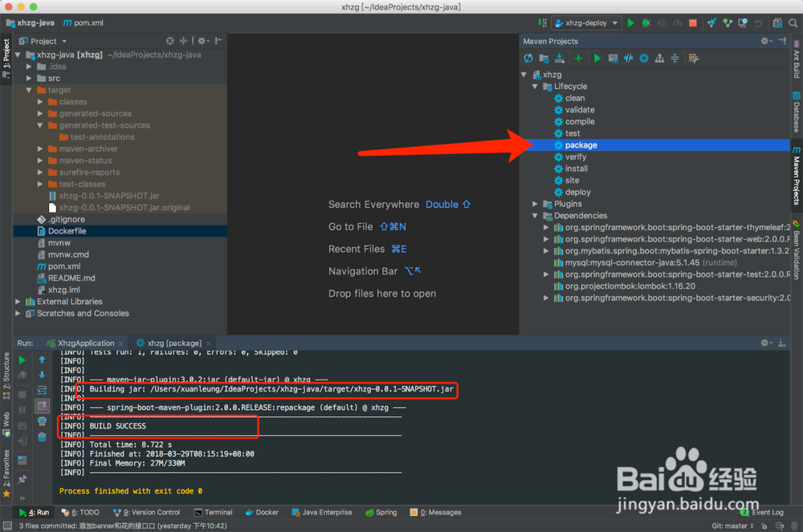Pin the Run tab
Screen dimensions: 803x532
click(x=22, y=479)
